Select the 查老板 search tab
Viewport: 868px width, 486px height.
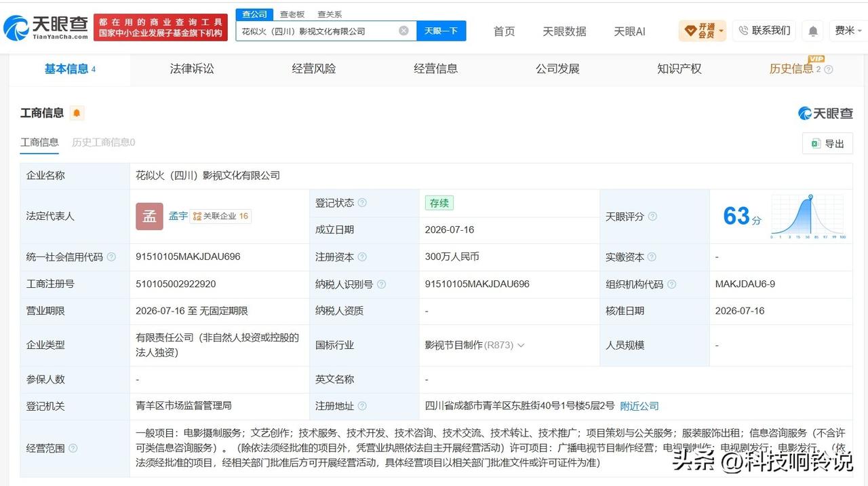click(x=292, y=14)
